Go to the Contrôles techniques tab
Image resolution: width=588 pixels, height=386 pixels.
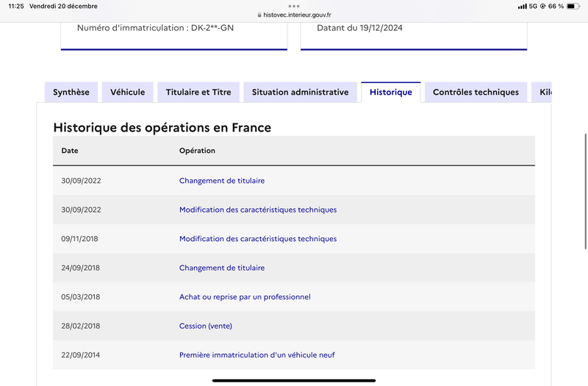point(476,93)
